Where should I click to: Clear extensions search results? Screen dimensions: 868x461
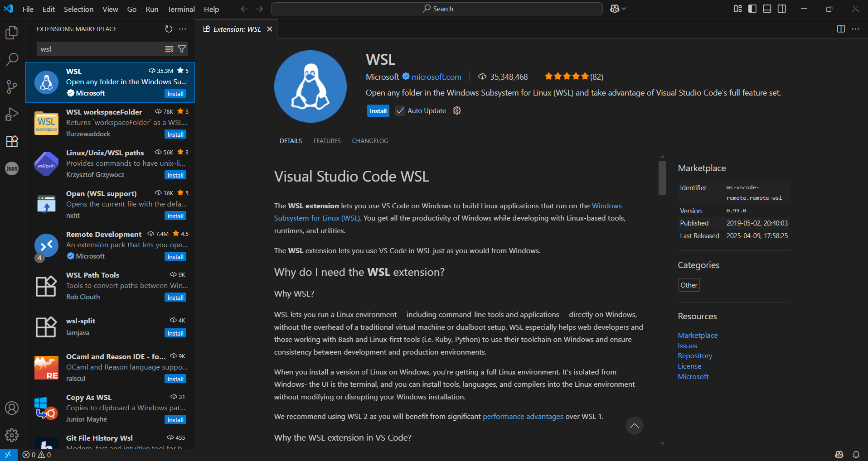pos(169,49)
